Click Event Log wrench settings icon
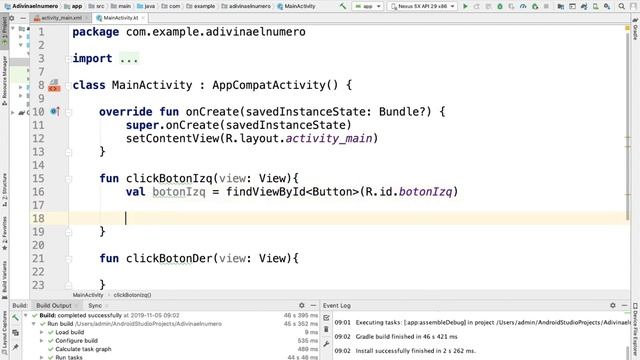 (x=327, y=344)
